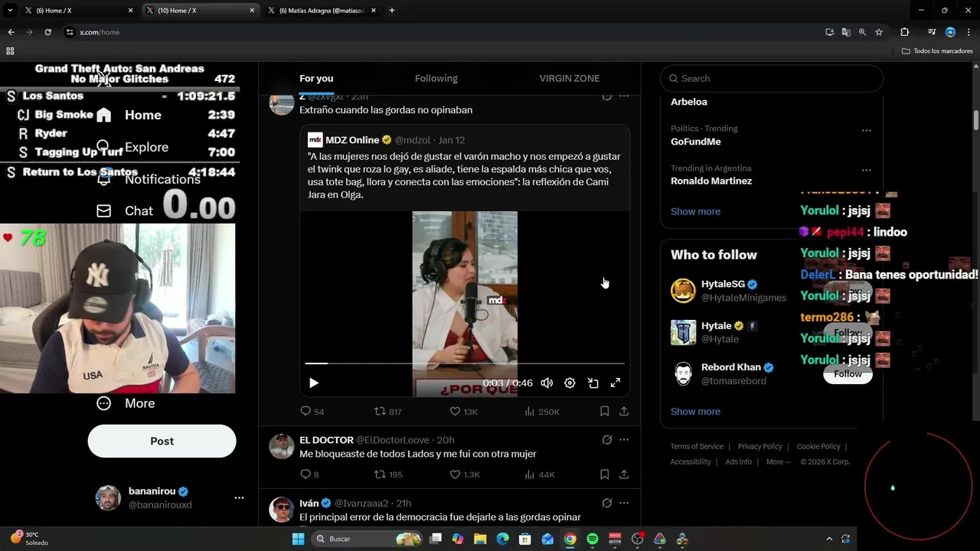Open Chrome's three-dot menu
980x551 pixels.
tap(968, 32)
